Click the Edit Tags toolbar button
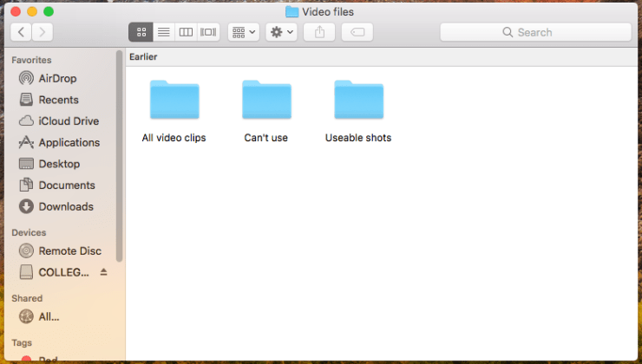 pos(357,32)
